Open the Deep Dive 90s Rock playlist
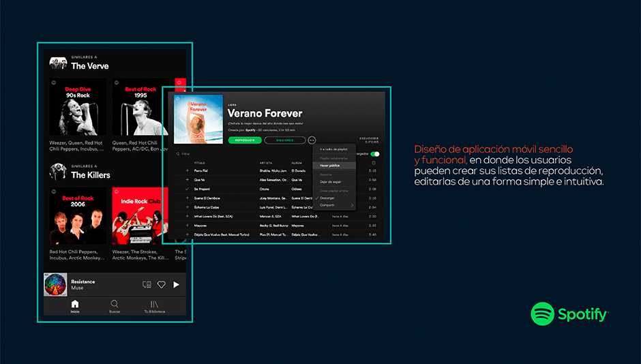 click(78, 106)
